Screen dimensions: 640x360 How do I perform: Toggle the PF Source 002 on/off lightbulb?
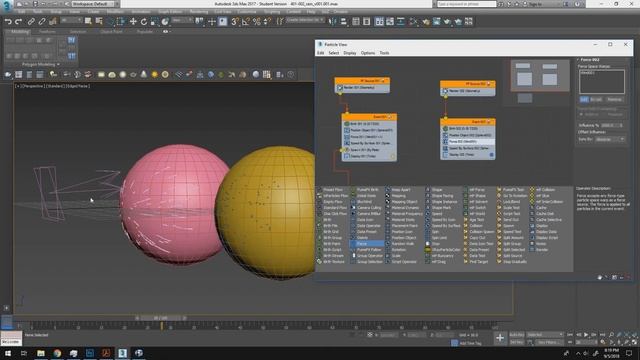tap(489, 84)
